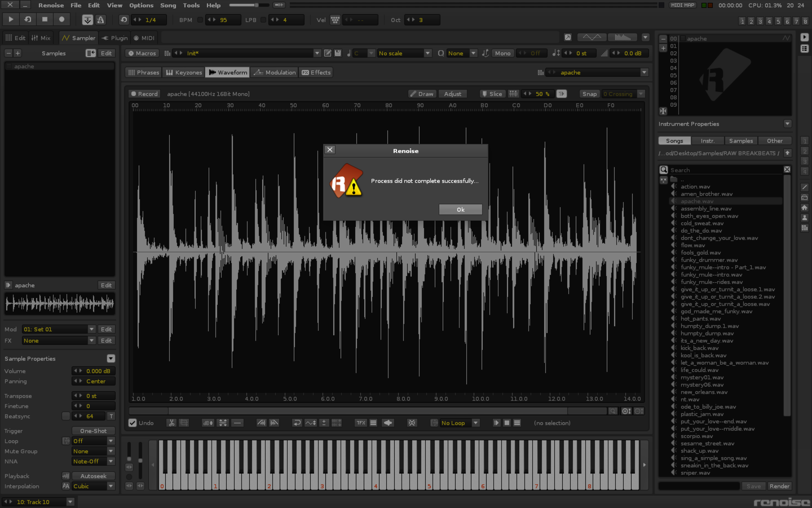Select fools_gold.wav in the file list
This screenshot has width=812, height=508.
point(700,252)
